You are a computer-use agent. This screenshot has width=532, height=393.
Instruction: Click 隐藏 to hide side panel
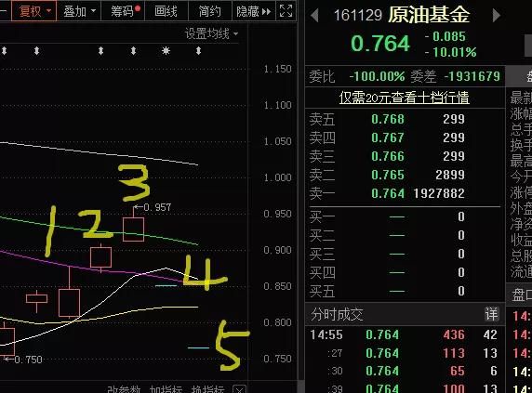(254, 11)
